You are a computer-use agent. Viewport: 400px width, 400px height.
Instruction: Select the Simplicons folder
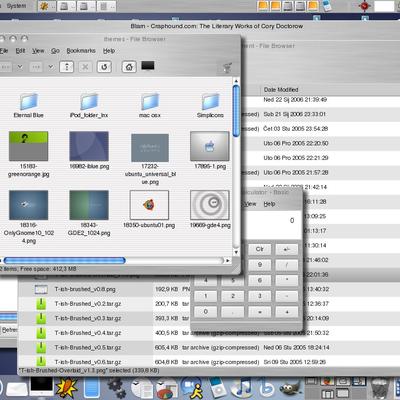pos(210,106)
